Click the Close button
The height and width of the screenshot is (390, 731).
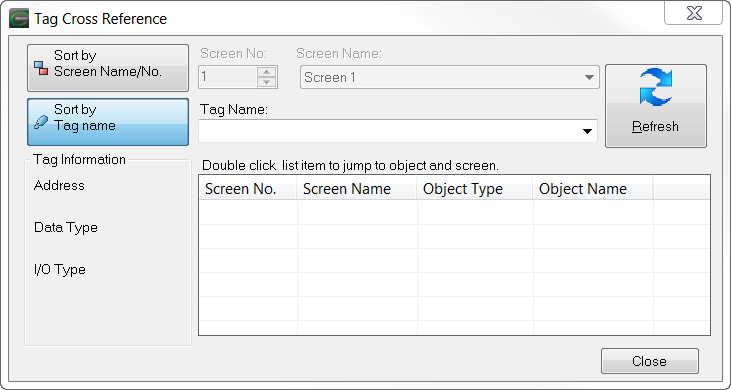click(649, 361)
